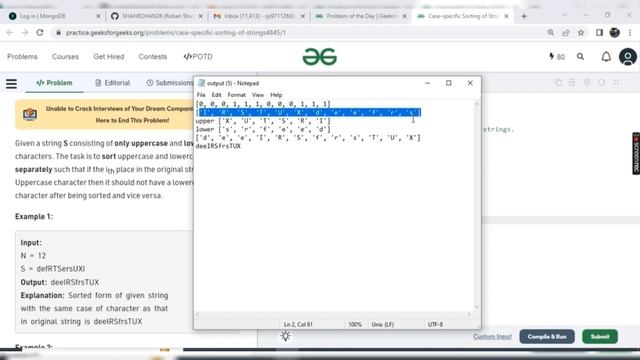Click the 'upper' list line in Notepad

263,121
